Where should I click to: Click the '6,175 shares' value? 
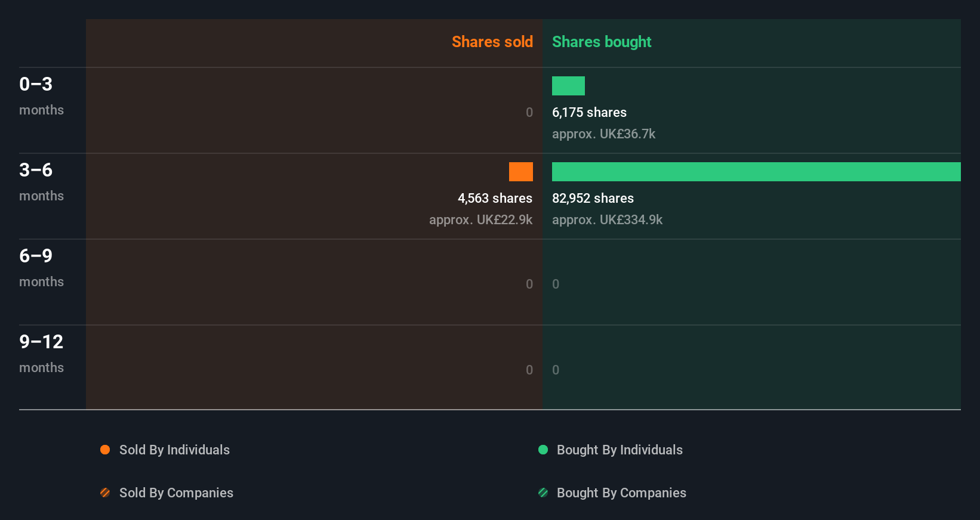pyautogui.click(x=589, y=112)
